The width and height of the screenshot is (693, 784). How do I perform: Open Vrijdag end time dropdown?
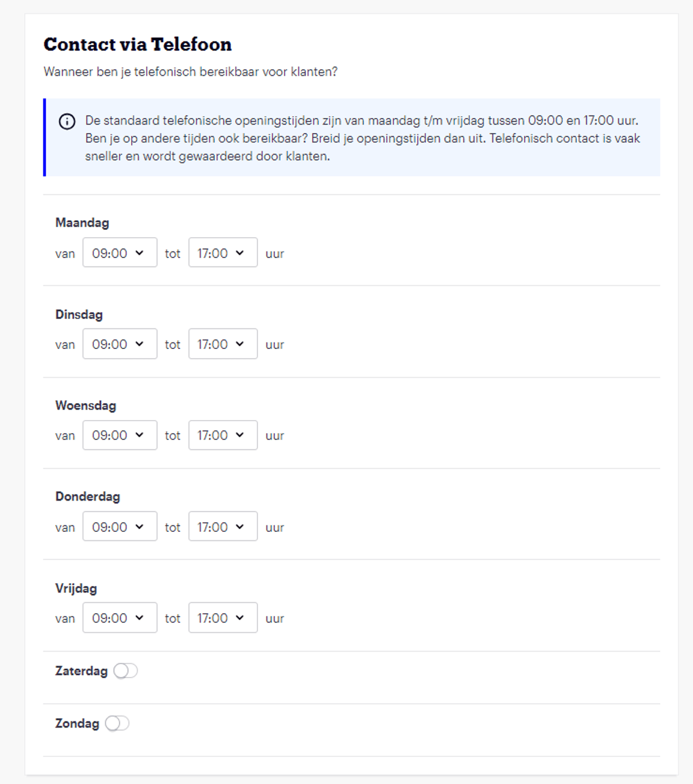pyautogui.click(x=223, y=618)
